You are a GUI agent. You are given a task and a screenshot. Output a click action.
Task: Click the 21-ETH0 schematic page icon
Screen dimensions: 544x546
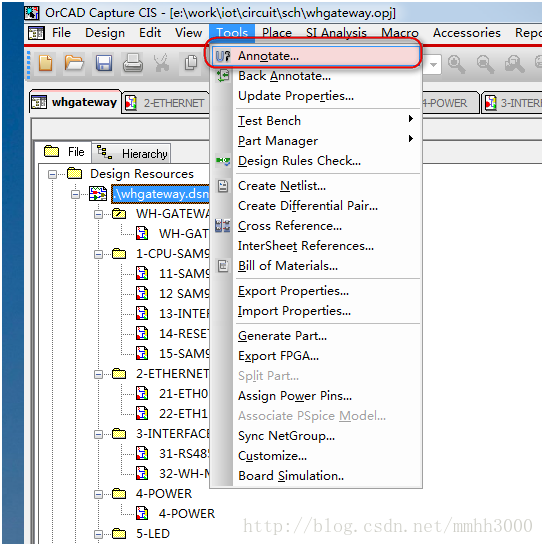(x=142, y=393)
